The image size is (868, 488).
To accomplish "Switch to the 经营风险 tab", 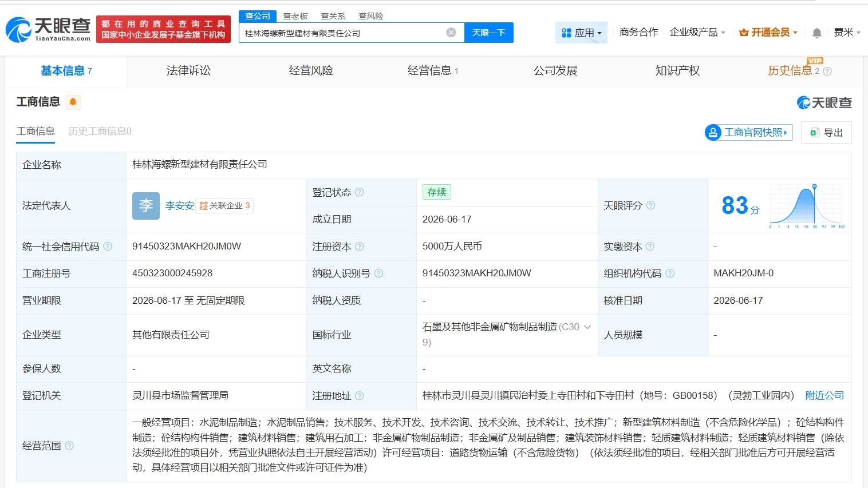I will [x=311, y=71].
